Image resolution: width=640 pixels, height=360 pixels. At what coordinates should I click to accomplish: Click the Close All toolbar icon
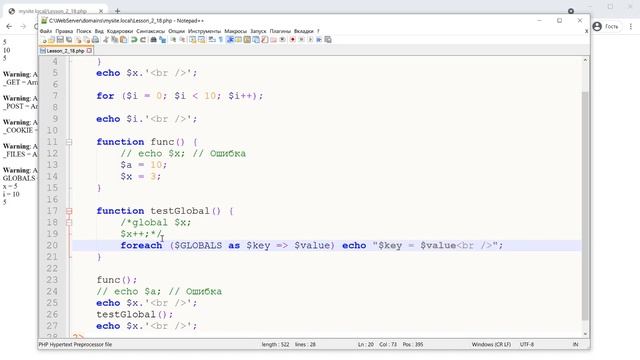pyautogui.click(x=87, y=40)
